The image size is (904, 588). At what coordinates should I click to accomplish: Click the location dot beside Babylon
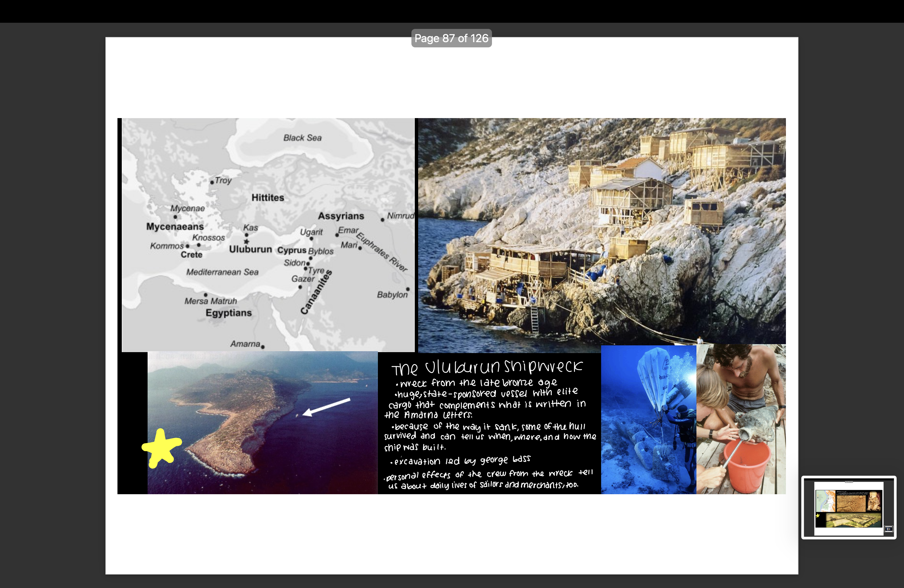pyautogui.click(x=408, y=289)
